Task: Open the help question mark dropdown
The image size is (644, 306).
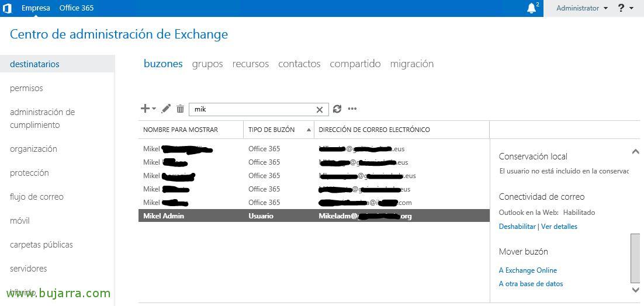Action: pyautogui.click(x=625, y=8)
